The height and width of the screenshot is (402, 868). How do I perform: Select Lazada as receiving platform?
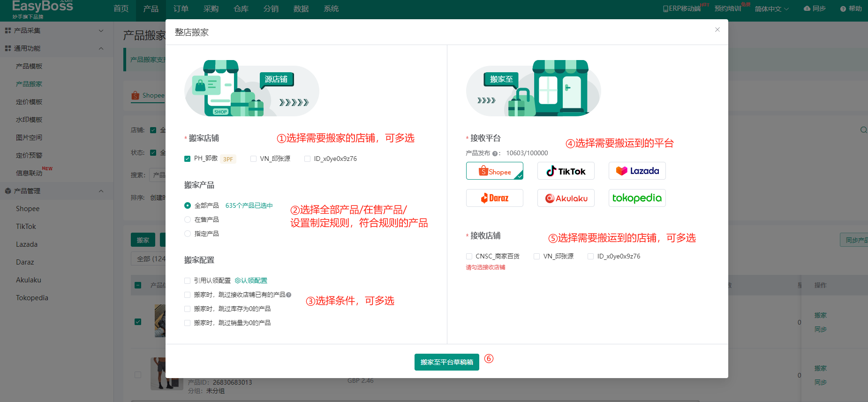click(637, 171)
